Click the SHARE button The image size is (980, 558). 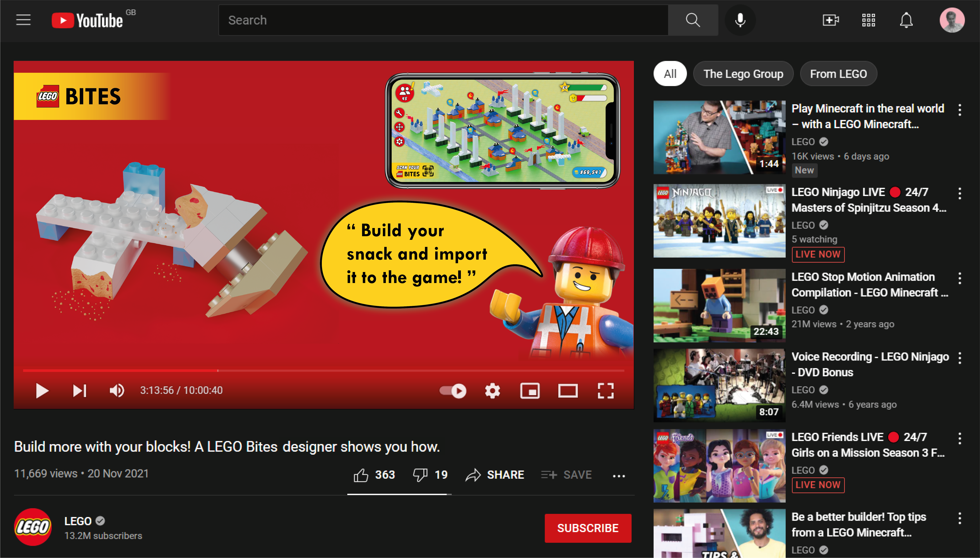click(x=495, y=475)
